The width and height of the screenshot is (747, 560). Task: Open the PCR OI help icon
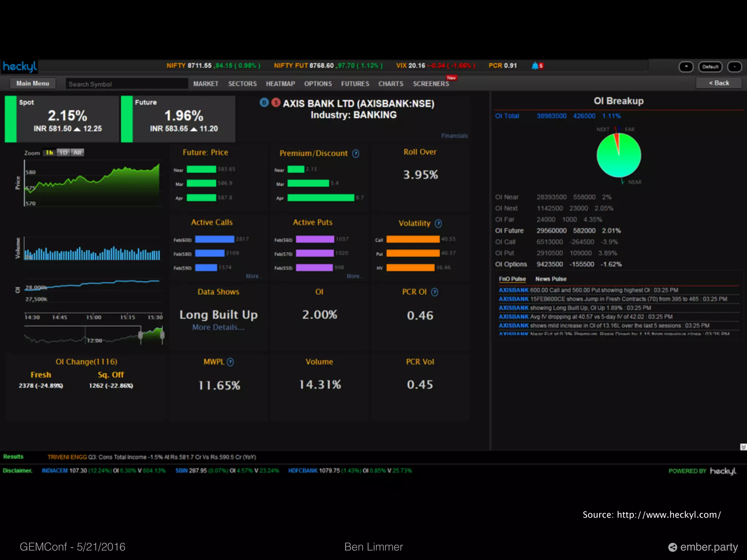434,292
